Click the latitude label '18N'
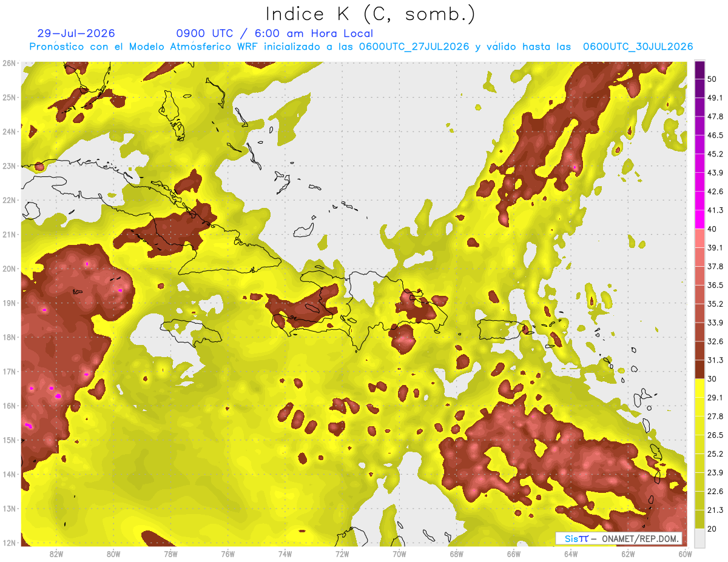 [9, 337]
